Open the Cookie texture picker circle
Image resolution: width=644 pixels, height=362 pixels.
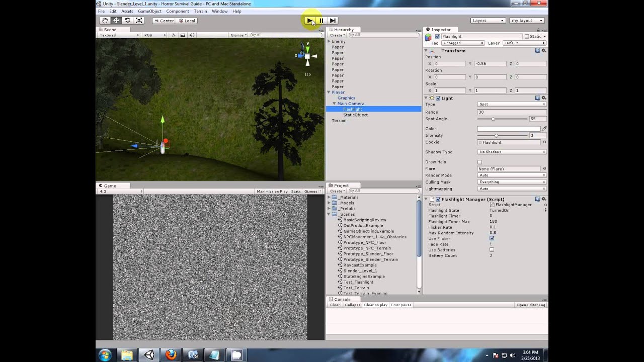pyautogui.click(x=544, y=142)
